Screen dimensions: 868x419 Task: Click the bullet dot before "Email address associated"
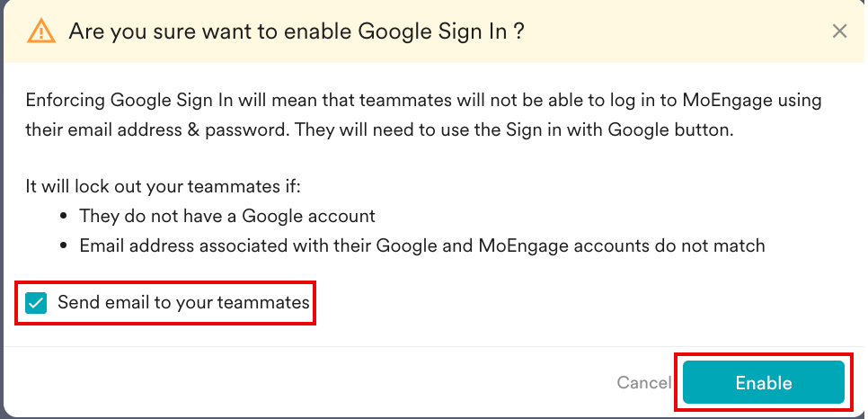pyautogui.click(x=65, y=245)
